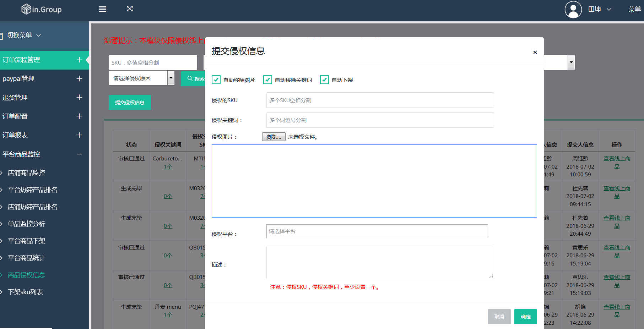Click 提交人信息 column header
Screen dimensions: 644x329
580,145
